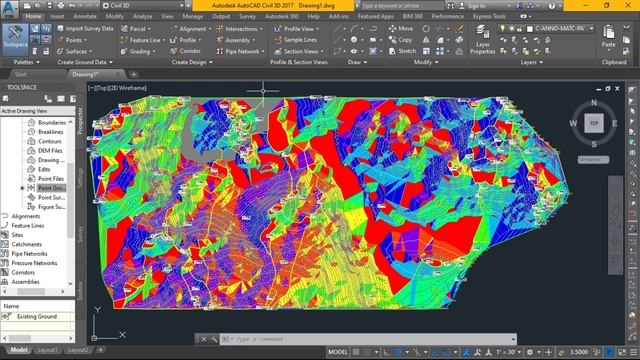
Task: Click the Customize status bar icon
Action: pos(633,352)
